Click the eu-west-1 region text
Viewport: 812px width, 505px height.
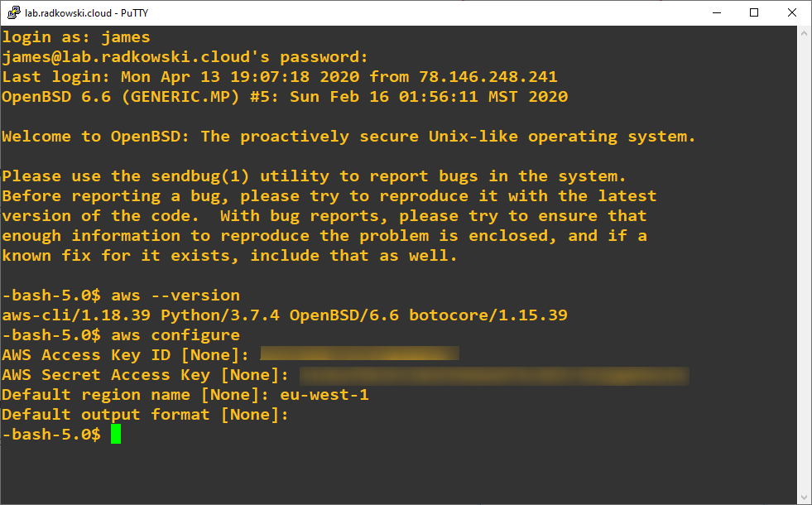pos(324,395)
